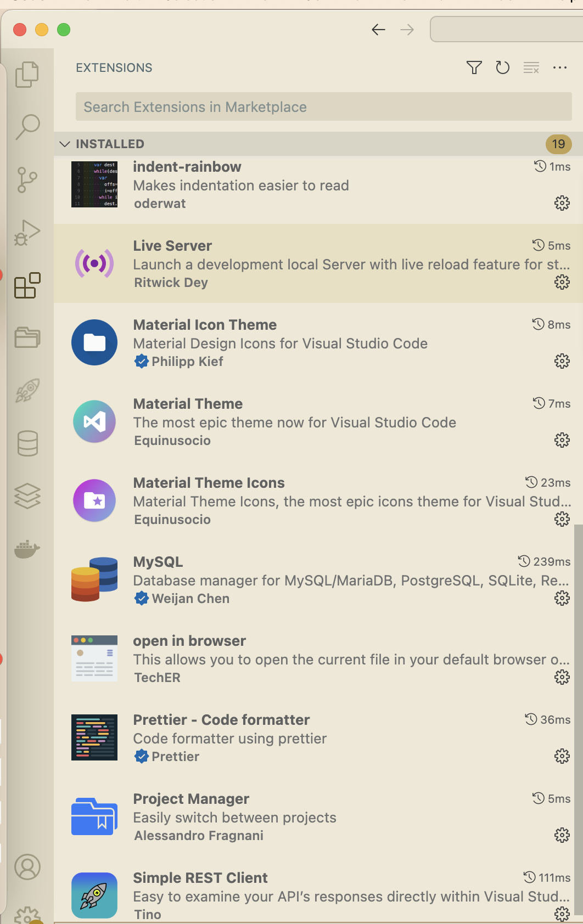The image size is (583, 924).
Task: Clear extensions search results icon
Action: point(531,67)
